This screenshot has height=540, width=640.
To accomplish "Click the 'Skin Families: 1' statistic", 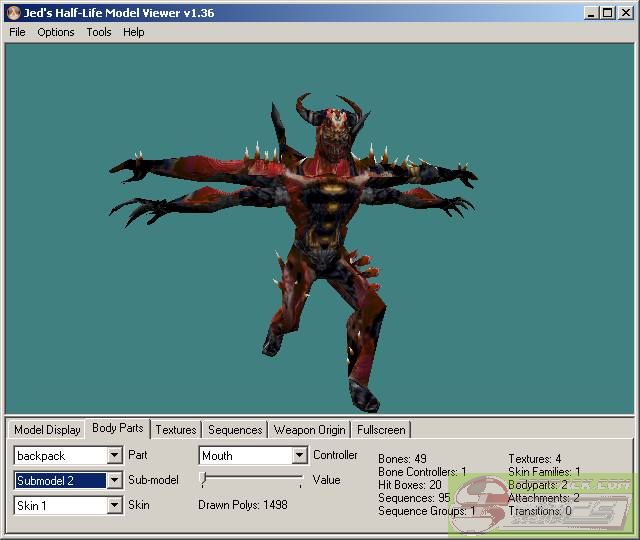I will (544, 472).
